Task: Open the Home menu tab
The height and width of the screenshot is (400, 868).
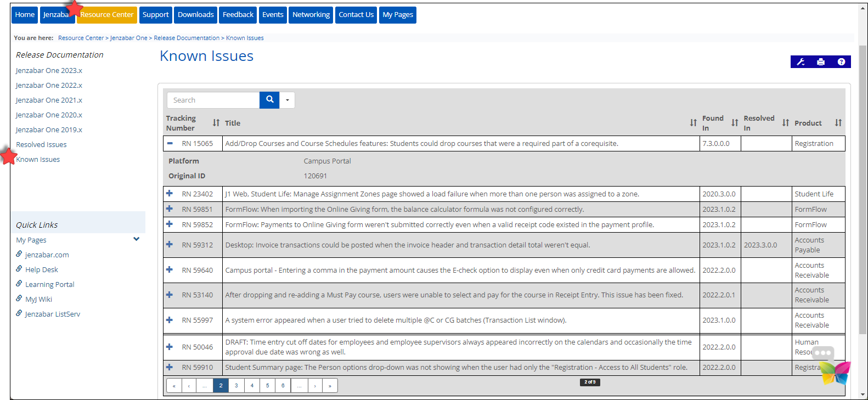Action: coord(25,15)
